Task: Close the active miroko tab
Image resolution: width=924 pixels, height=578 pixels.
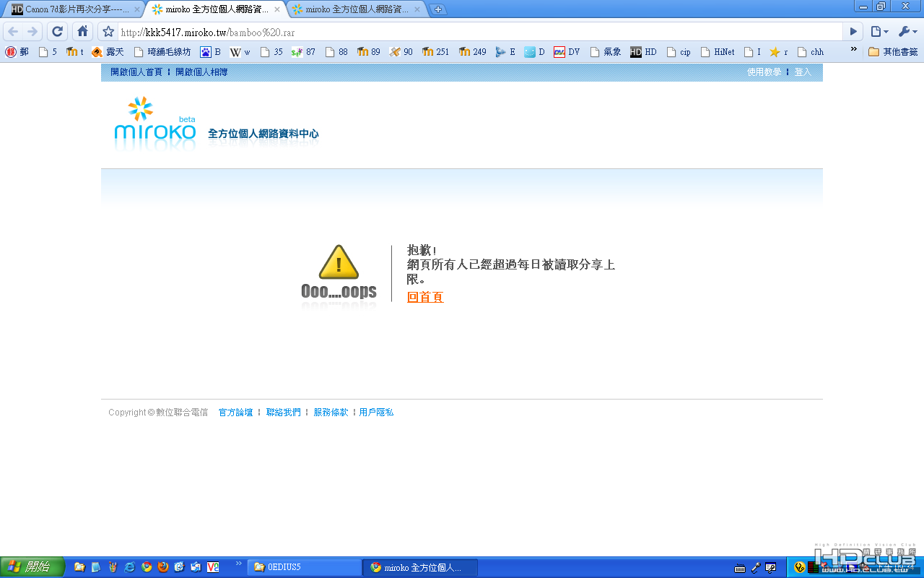Action: 277,9
